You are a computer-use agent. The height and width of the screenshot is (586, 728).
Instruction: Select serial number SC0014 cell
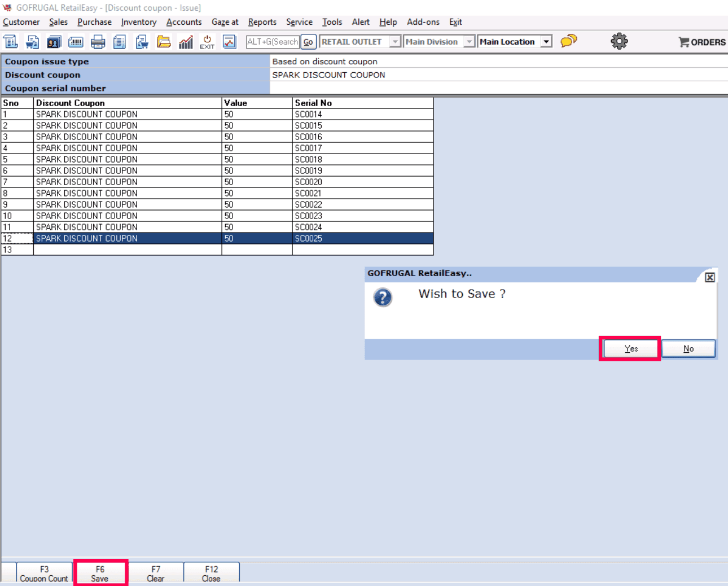point(363,114)
